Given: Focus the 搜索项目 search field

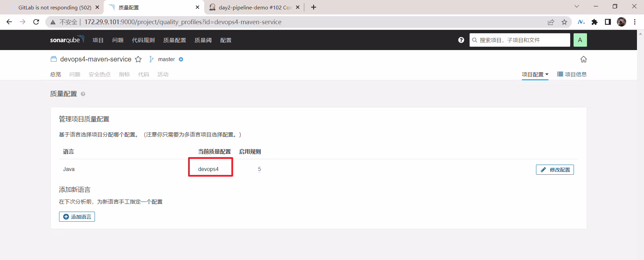Looking at the screenshot, I should (x=520, y=40).
